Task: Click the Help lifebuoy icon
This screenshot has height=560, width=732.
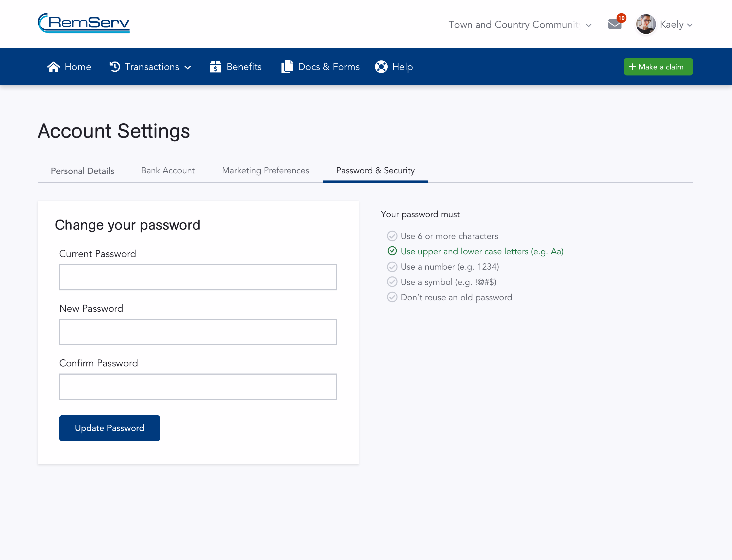Action: coord(381,66)
